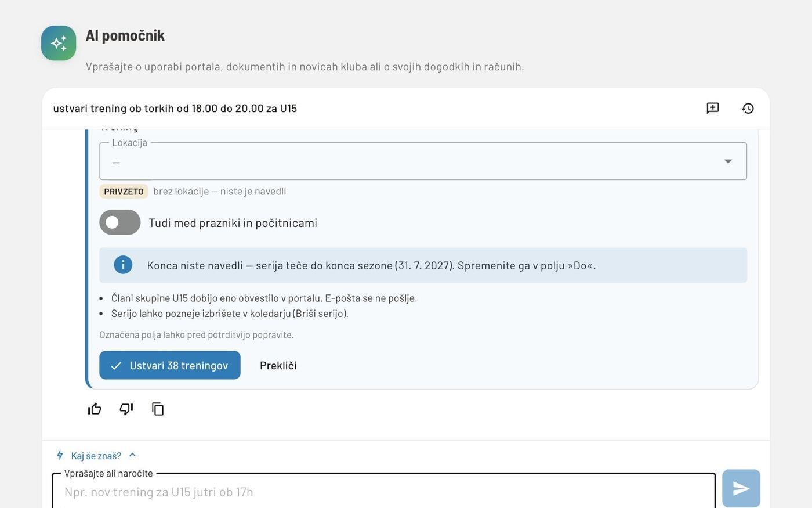This screenshot has height=508, width=812.
Task: Copy the assistant response with copy icon
Action: click(158, 409)
